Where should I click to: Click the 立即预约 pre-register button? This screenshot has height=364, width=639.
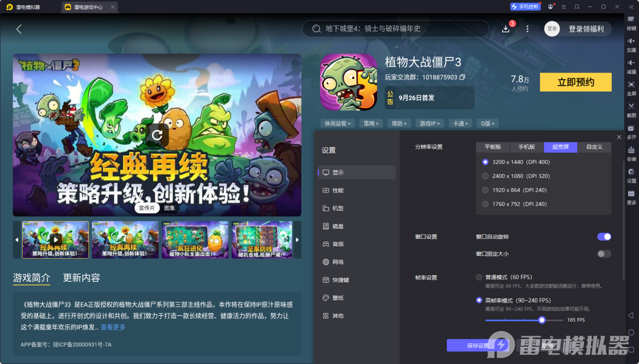[575, 82]
